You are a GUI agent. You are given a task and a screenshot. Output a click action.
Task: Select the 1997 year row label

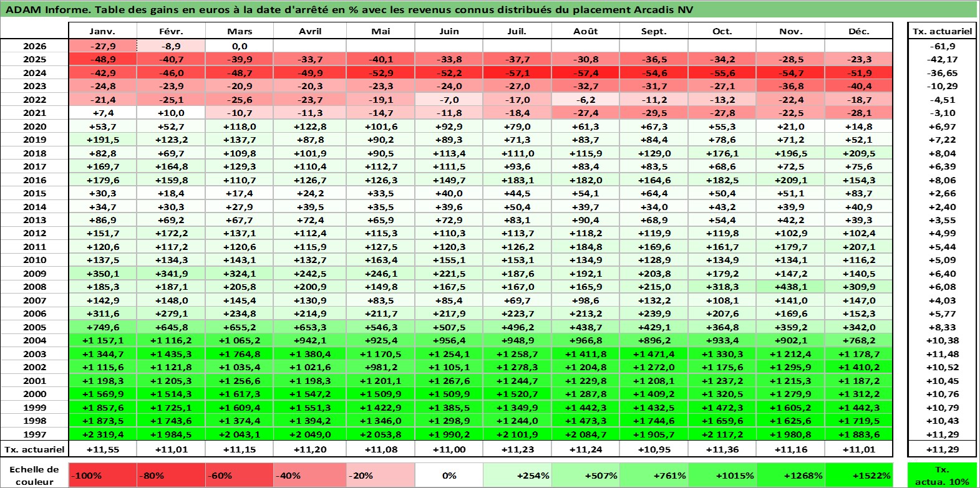pyautogui.click(x=34, y=434)
